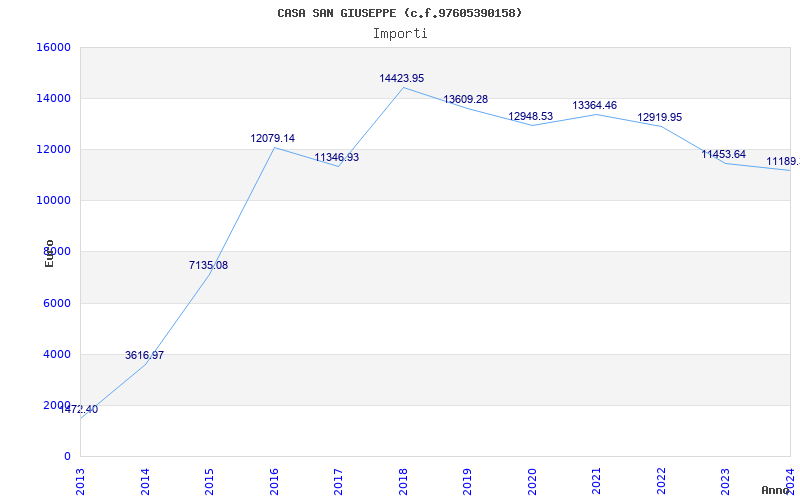
Task: Select the 7135.08 data label
Action: pos(208,265)
